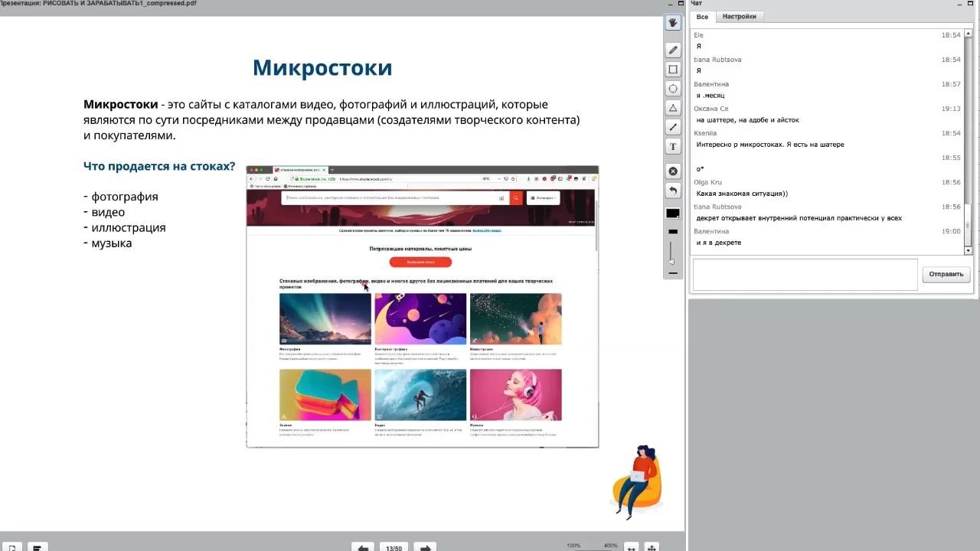980x551 pixels.
Task: Click the line thickness slider handle
Action: point(673,260)
